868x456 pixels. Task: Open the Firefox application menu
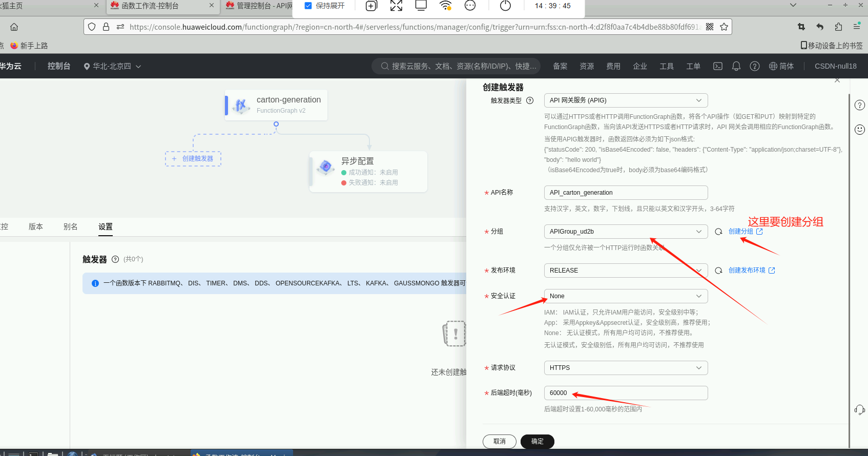pos(857,27)
